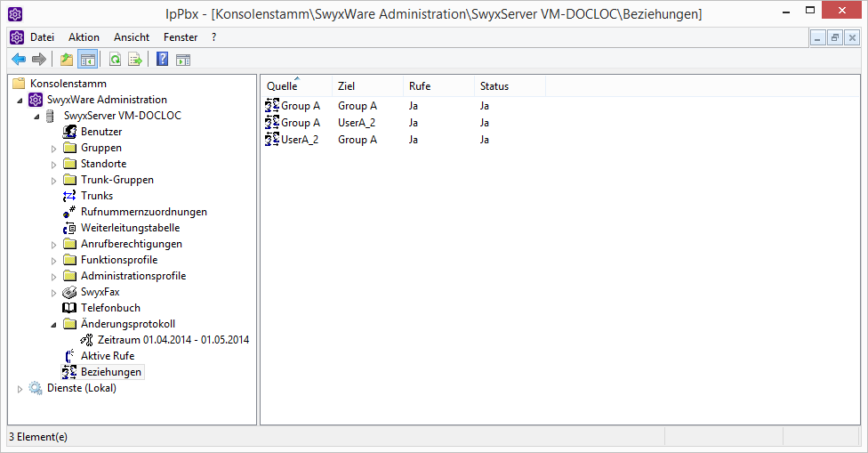The width and height of the screenshot is (868, 453).
Task: Sort list by the Quelle column header
Action: coord(282,86)
